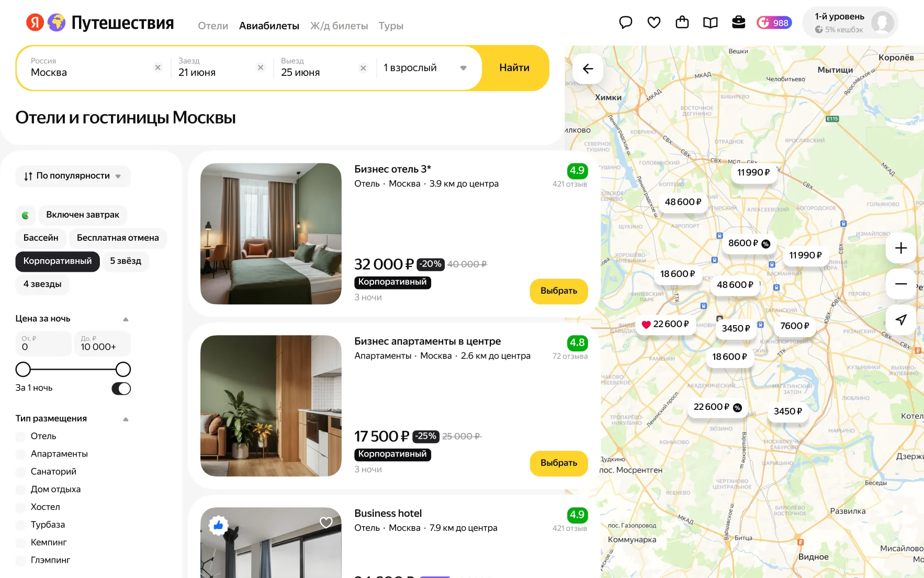Image resolution: width=924 pixels, height=578 pixels.
Task: Choose Бизнес отель 3* with Выбрать
Action: pos(559,291)
